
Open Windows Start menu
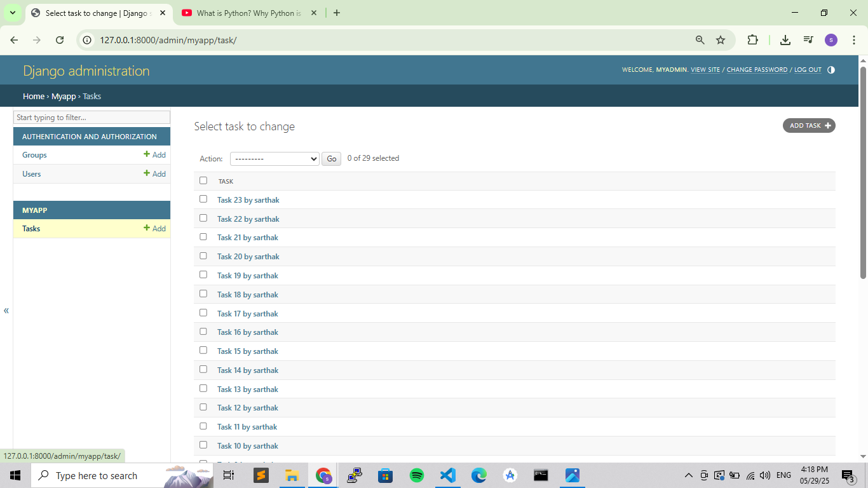(x=15, y=475)
